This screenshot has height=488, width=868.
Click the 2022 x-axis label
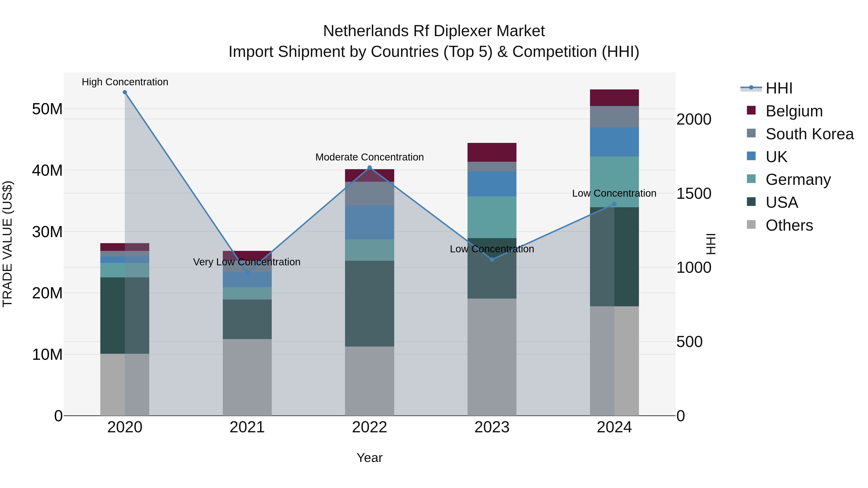[369, 427]
